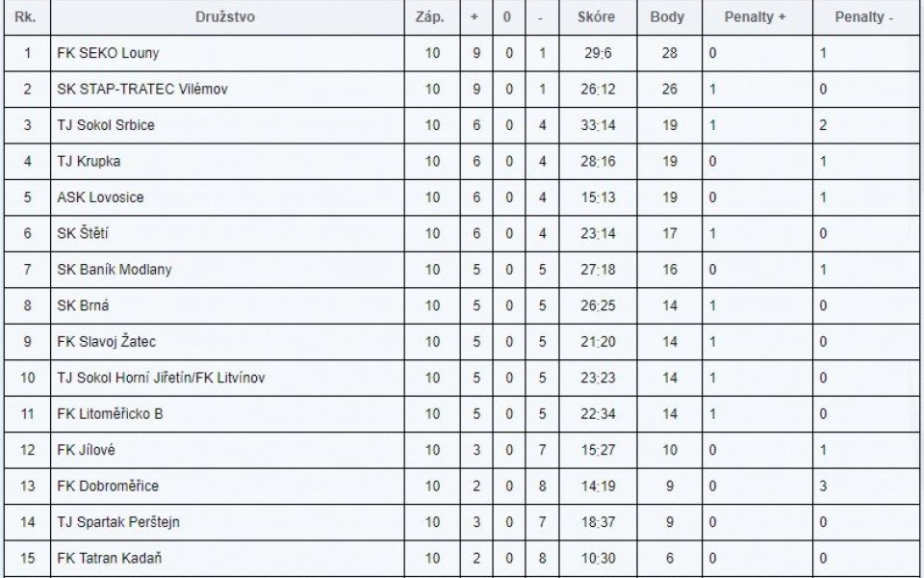This screenshot has height=578, width=924.
Task: Open TJ Krupka team entry
Action: 89,161
